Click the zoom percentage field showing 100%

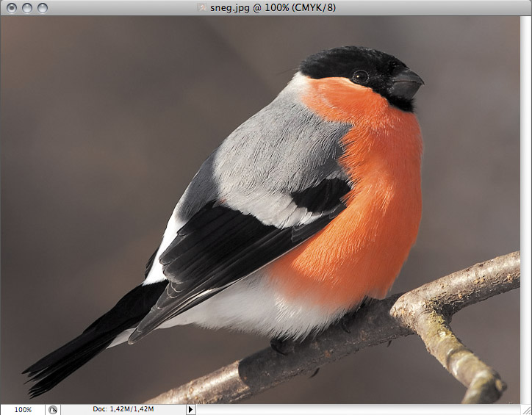(x=23, y=410)
